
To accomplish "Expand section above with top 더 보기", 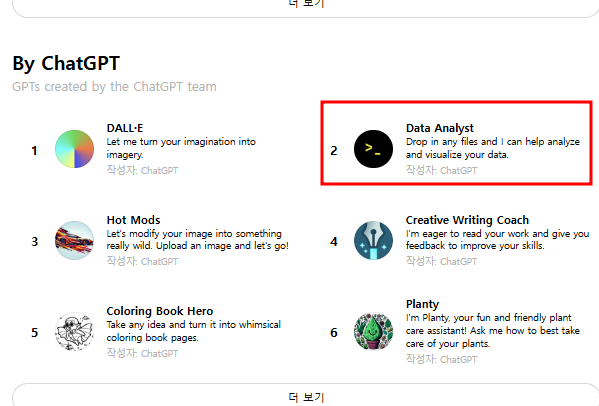I will [306, 7].
